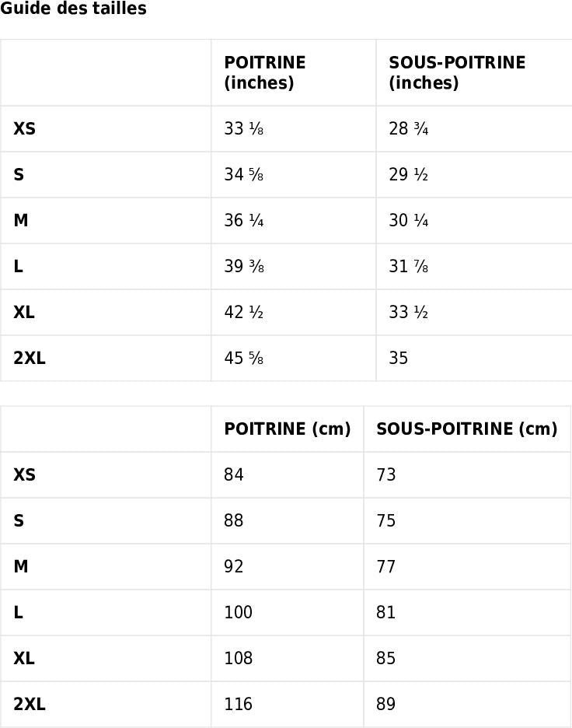This screenshot has width=572, height=728.
Task: Select the 28 ¾ underbust value
Action: [408, 128]
